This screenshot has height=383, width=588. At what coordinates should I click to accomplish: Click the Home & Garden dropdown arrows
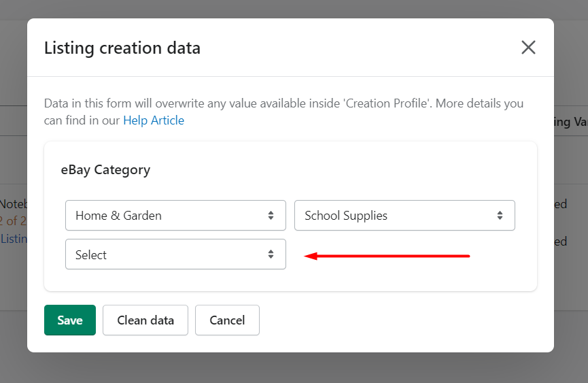click(x=271, y=216)
